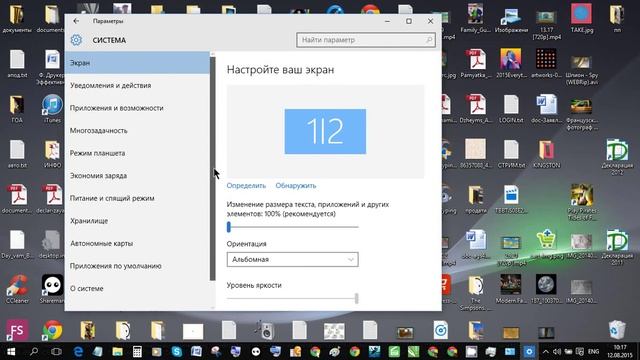
Task: Open the taskbar clock and date
Action: [620, 351]
